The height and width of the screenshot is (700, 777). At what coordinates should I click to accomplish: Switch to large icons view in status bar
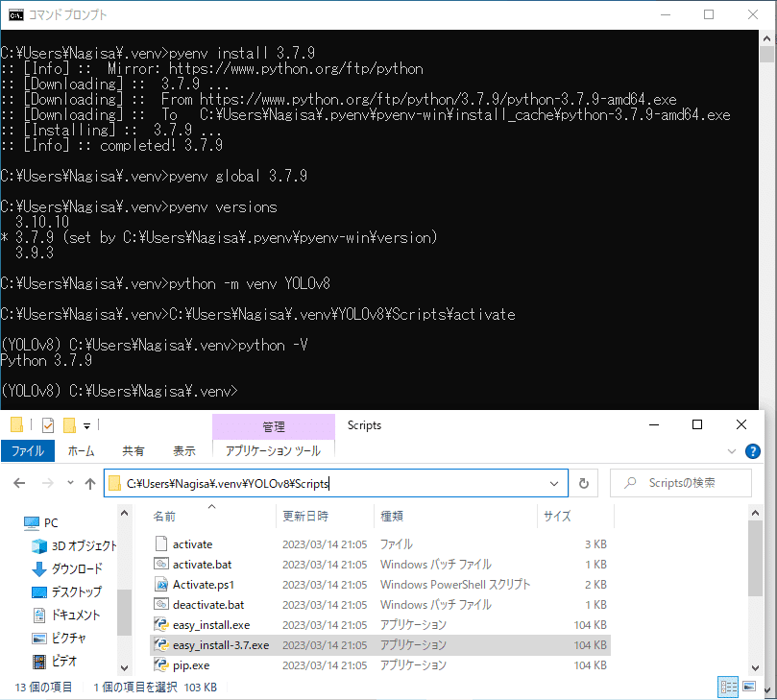[750, 688]
